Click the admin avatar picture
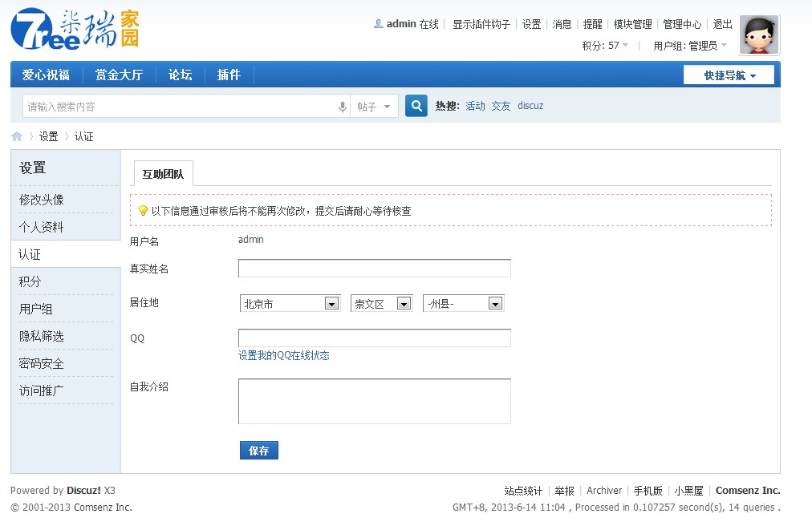The image size is (812, 530). click(x=758, y=35)
